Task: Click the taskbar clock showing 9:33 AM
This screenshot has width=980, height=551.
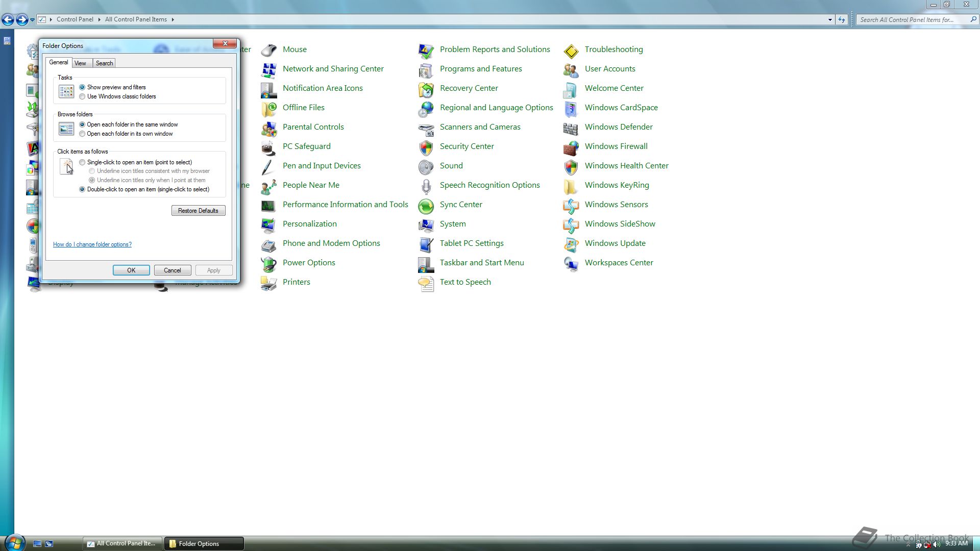Action: (x=956, y=543)
